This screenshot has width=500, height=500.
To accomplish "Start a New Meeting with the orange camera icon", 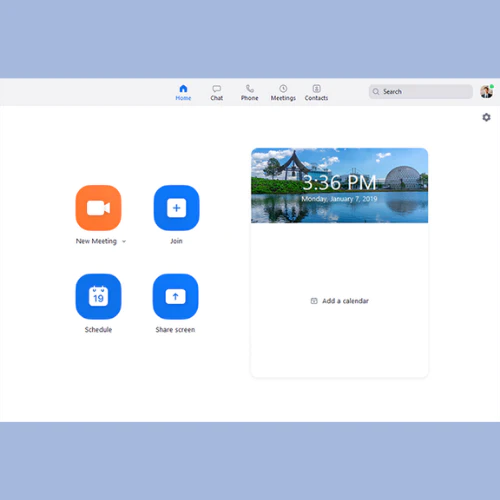I will pos(98,208).
